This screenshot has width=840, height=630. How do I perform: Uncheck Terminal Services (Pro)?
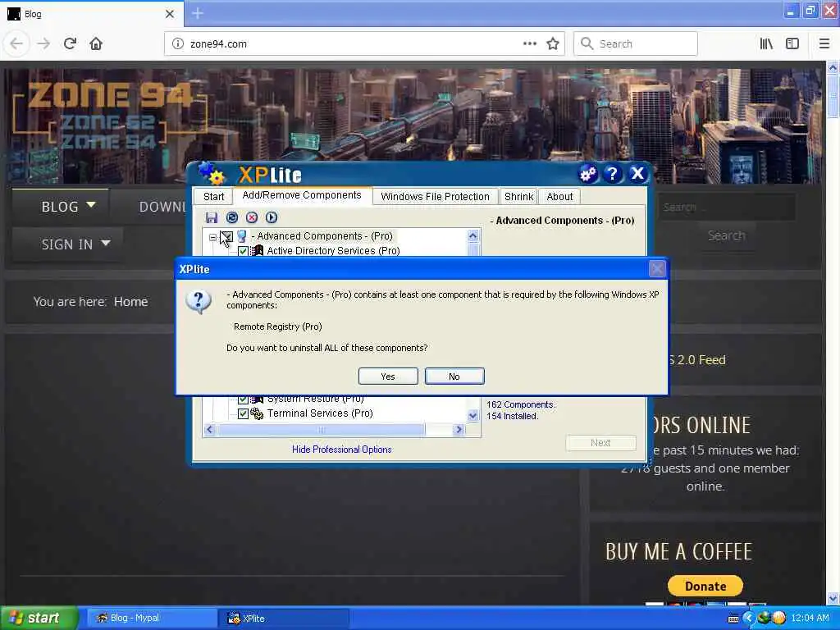point(243,413)
